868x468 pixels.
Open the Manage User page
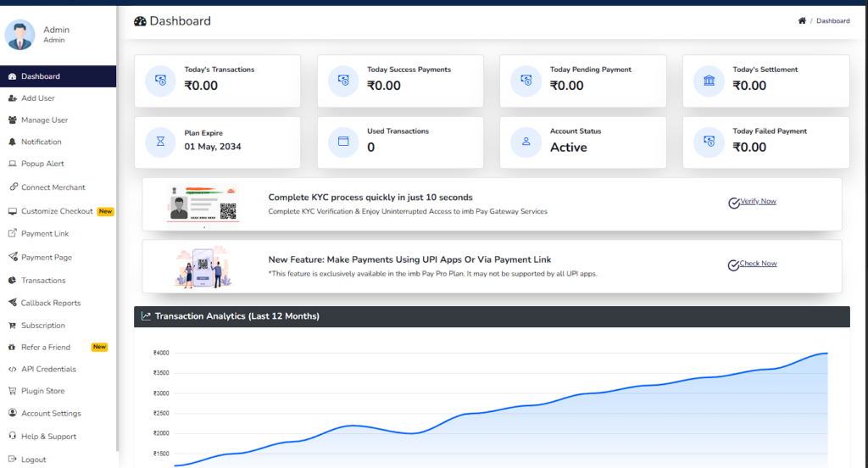pyautogui.click(x=44, y=120)
